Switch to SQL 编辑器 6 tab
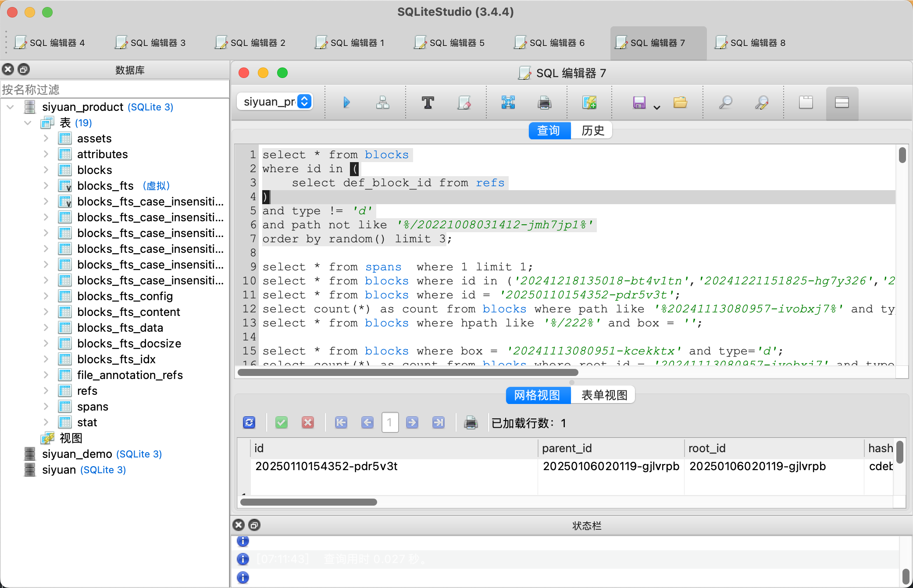Image resolution: width=913 pixels, height=588 pixels. [x=549, y=43]
